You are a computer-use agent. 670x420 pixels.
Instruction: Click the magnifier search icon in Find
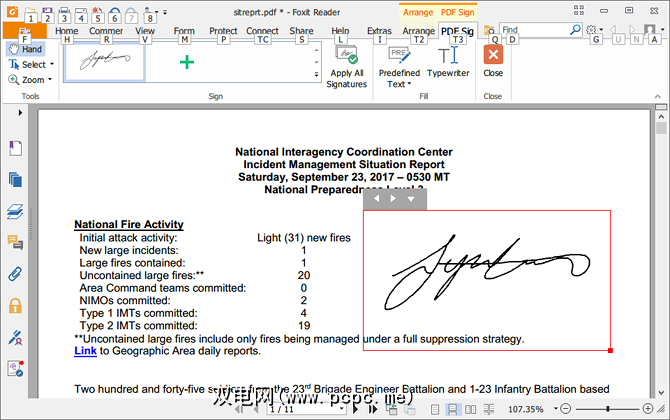coord(575,29)
